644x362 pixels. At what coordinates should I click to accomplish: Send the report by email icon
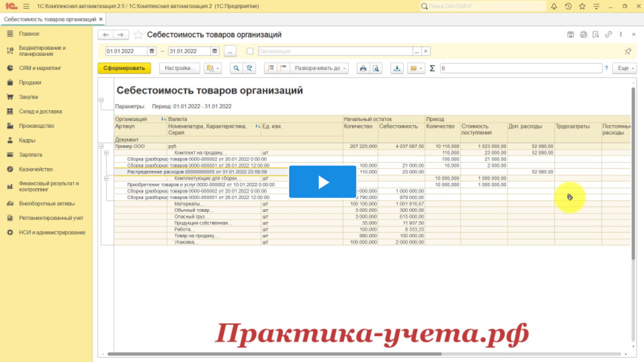click(413, 68)
